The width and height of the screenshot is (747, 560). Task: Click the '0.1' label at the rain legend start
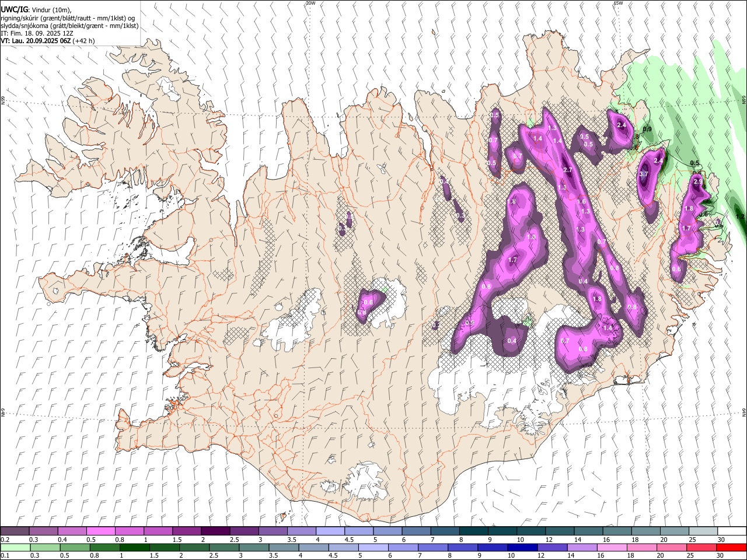pyautogui.click(x=5, y=556)
